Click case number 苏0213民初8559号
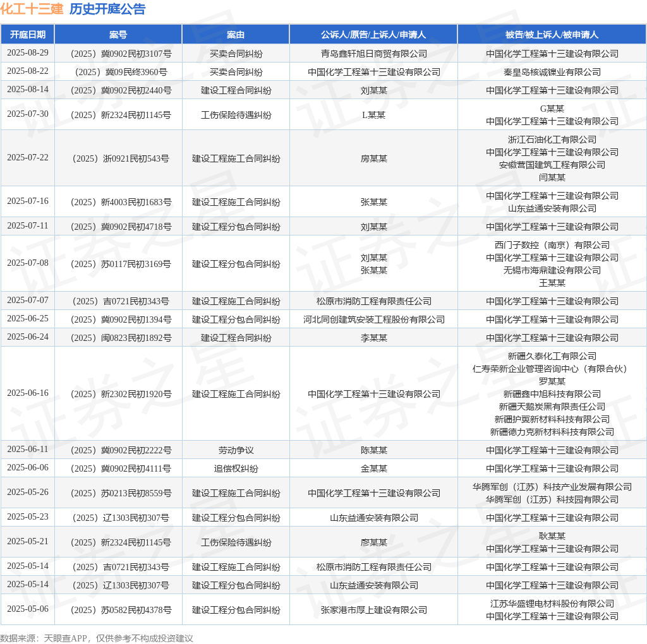This screenshot has width=647, height=644. pos(121,493)
